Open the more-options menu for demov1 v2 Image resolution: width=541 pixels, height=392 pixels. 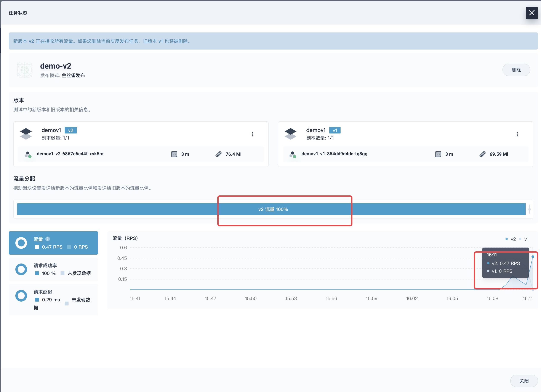252,134
